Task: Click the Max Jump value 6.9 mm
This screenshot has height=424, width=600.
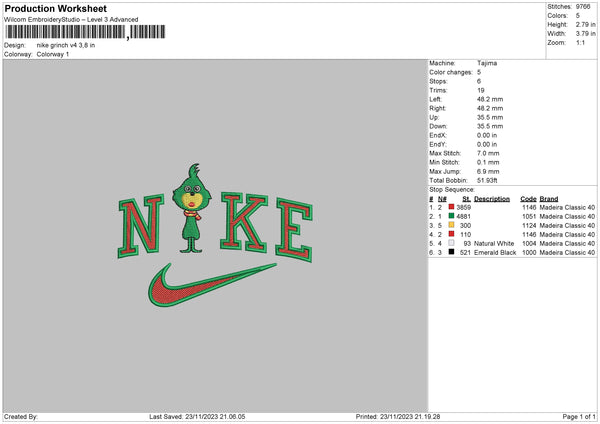Action: pos(488,171)
